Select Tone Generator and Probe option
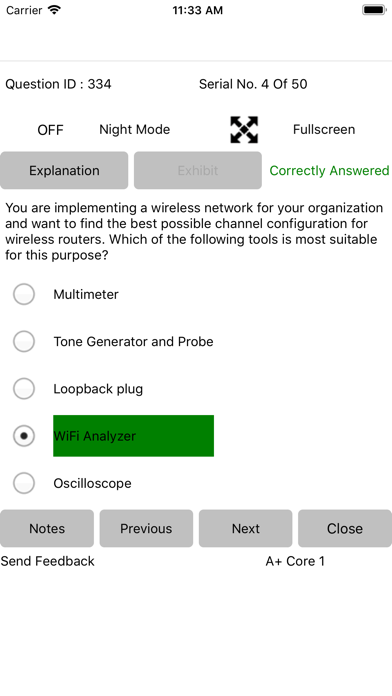The image size is (392, 696). pos(24,341)
